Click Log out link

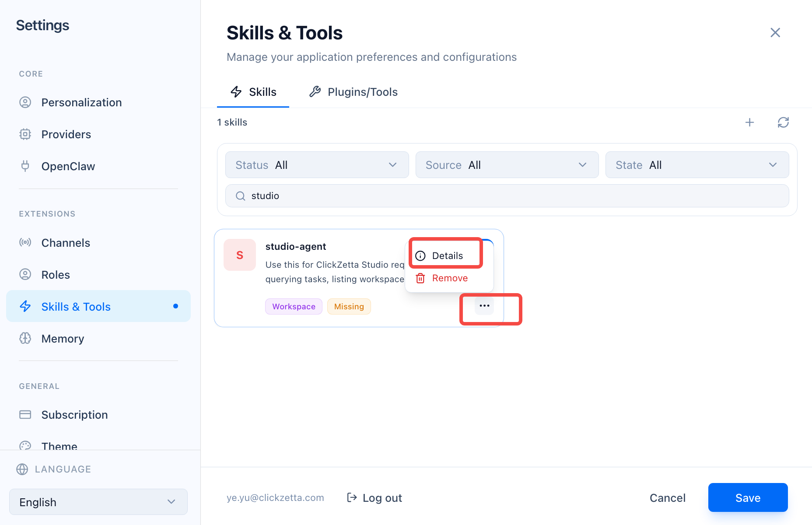(x=374, y=498)
